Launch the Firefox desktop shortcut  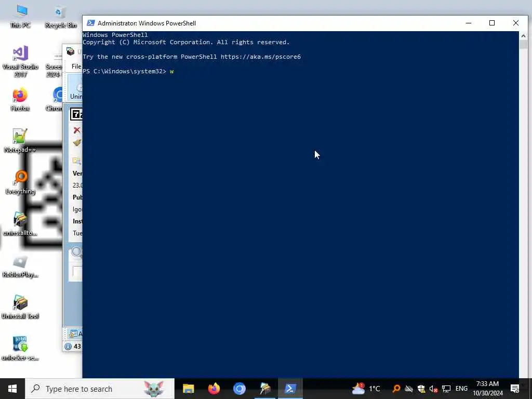pyautogui.click(x=20, y=99)
